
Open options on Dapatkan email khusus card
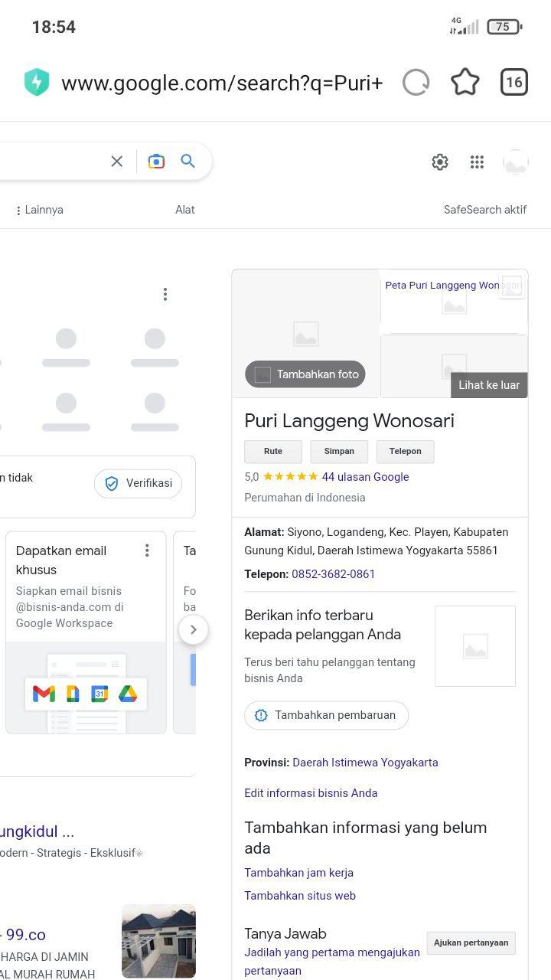(x=147, y=550)
